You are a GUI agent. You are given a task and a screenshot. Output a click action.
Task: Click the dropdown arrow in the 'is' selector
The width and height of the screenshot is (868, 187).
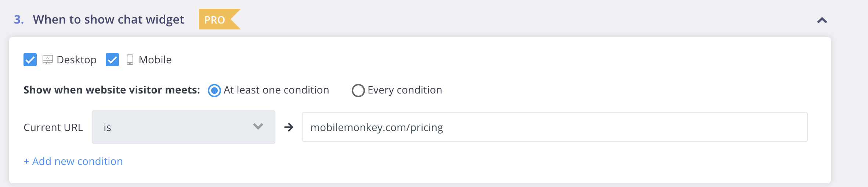click(x=258, y=127)
